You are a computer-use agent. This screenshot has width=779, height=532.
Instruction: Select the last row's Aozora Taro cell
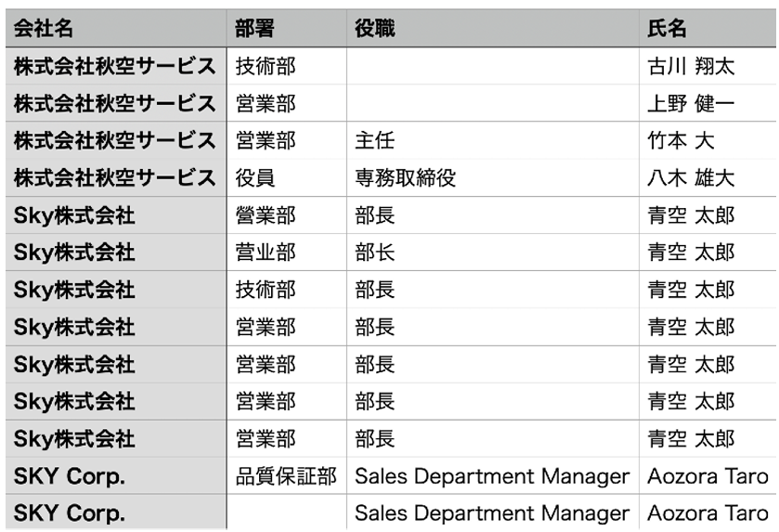[708, 513]
